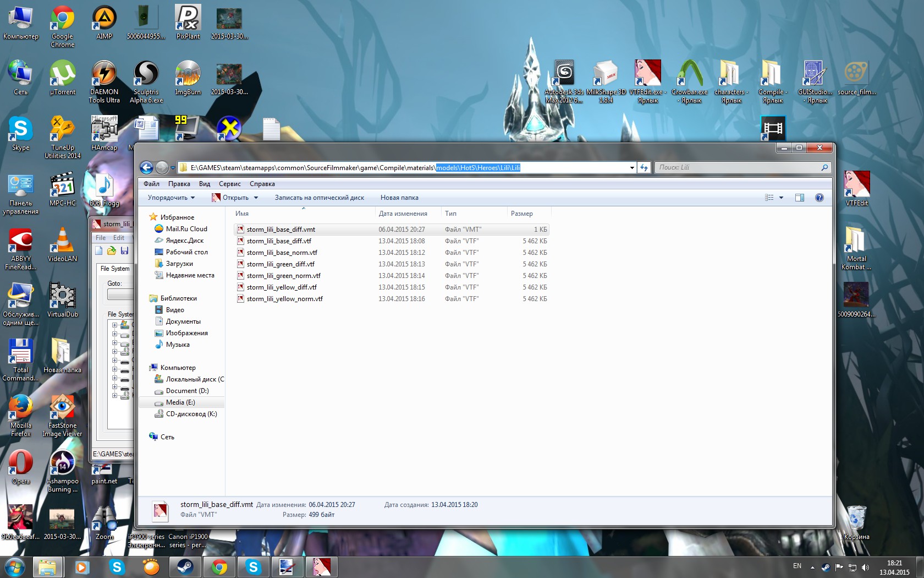
Task: Select Autodesk 3ds Max 2012 desktop icon
Action: pyautogui.click(x=564, y=82)
